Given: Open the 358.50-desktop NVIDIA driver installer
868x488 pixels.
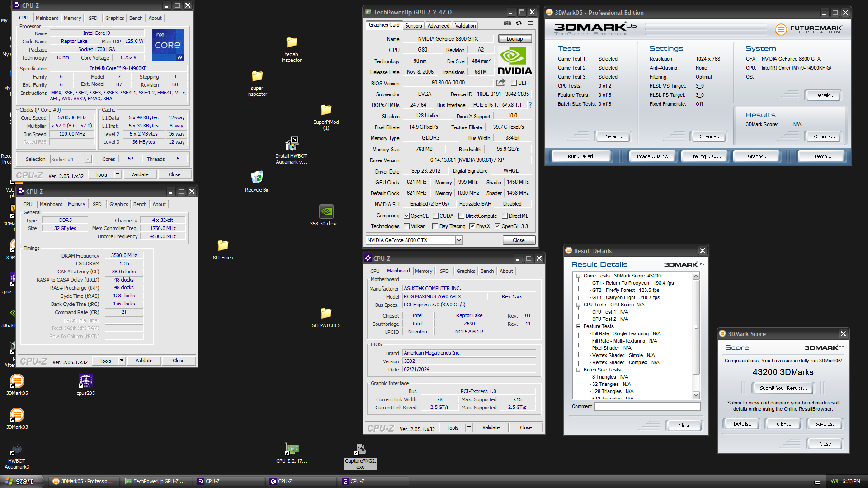Looking at the screenshot, I should [x=326, y=216].
